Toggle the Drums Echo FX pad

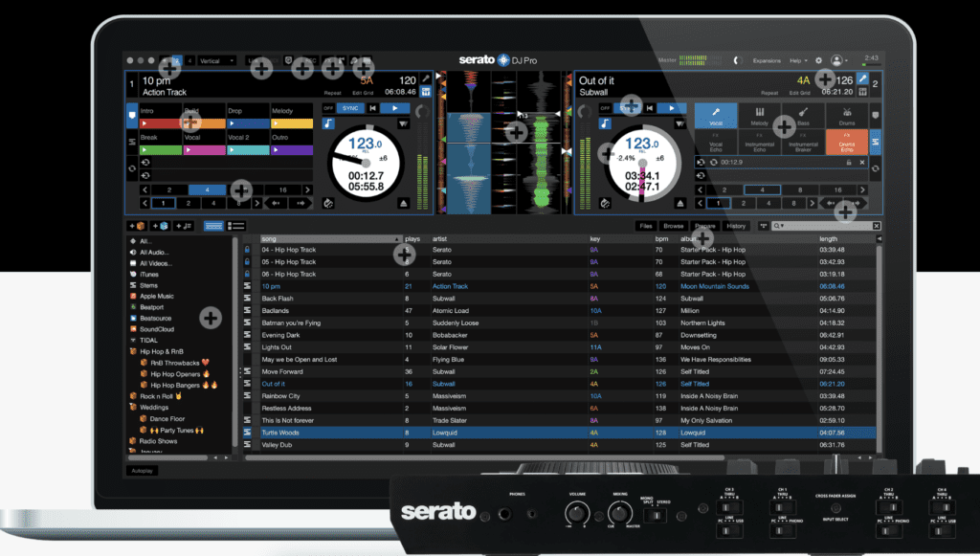[847, 143]
